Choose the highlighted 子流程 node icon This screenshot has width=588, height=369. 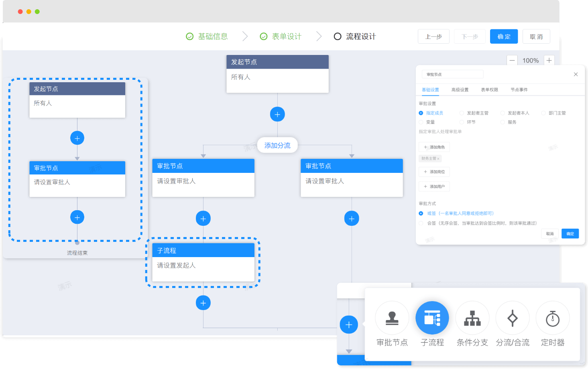click(x=432, y=318)
